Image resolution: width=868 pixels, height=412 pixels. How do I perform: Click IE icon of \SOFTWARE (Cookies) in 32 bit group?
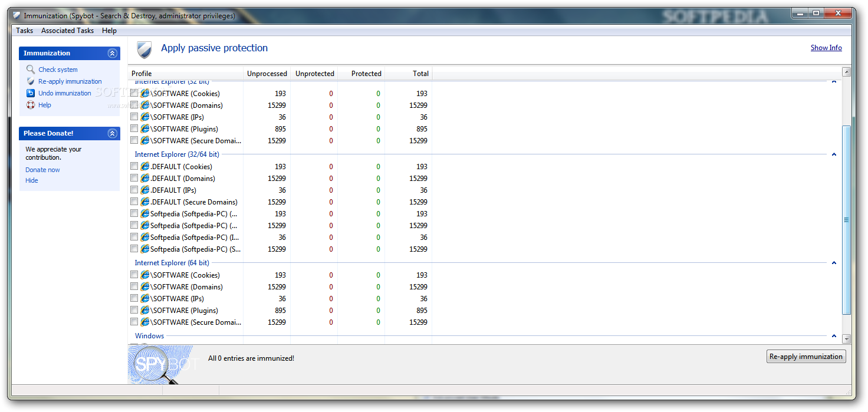point(145,93)
